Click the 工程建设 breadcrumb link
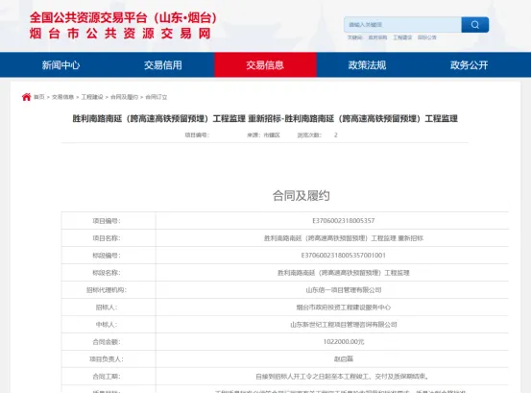The height and width of the screenshot is (394, 532). tap(92, 97)
